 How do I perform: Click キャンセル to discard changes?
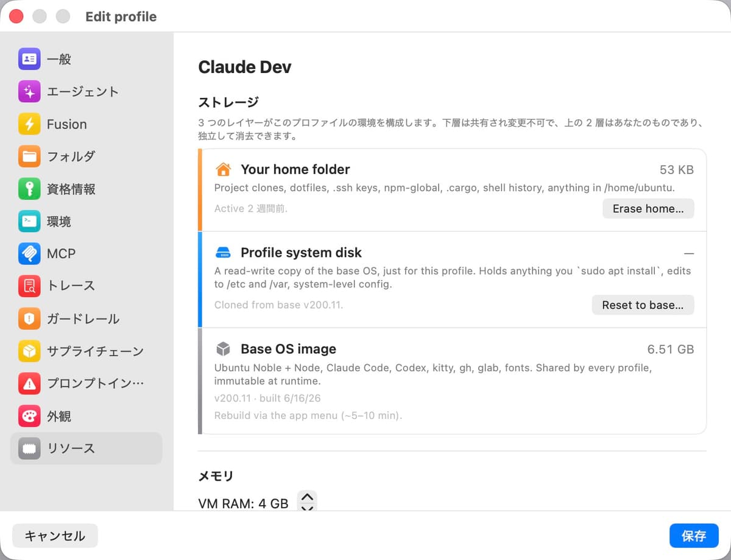tap(55, 536)
